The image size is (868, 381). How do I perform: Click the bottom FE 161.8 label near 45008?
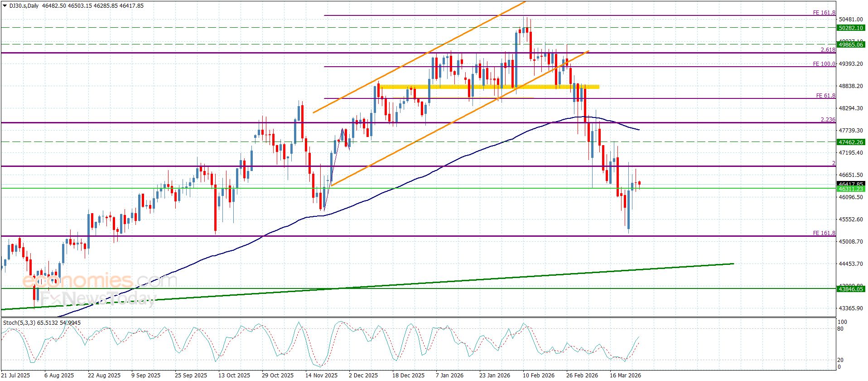click(824, 233)
